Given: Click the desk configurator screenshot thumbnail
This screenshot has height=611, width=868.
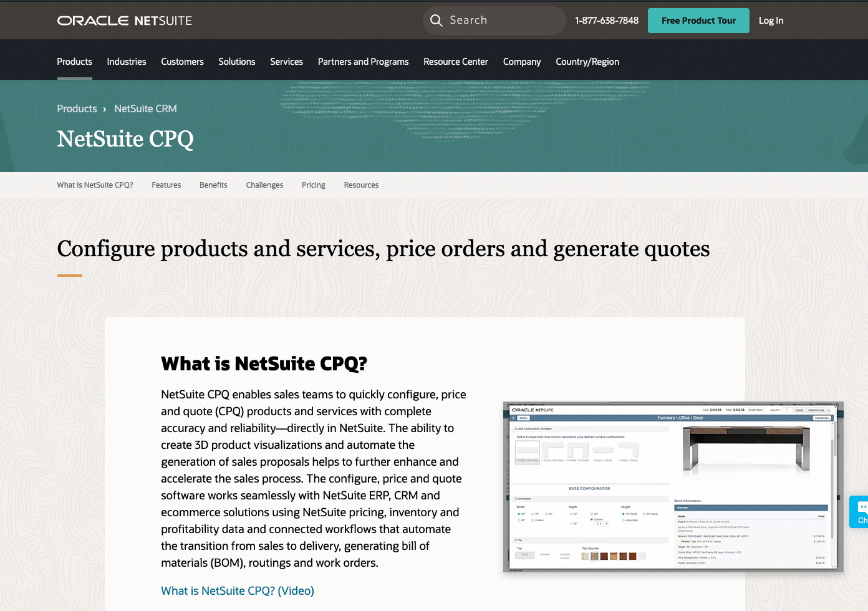Looking at the screenshot, I should pyautogui.click(x=673, y=487).
